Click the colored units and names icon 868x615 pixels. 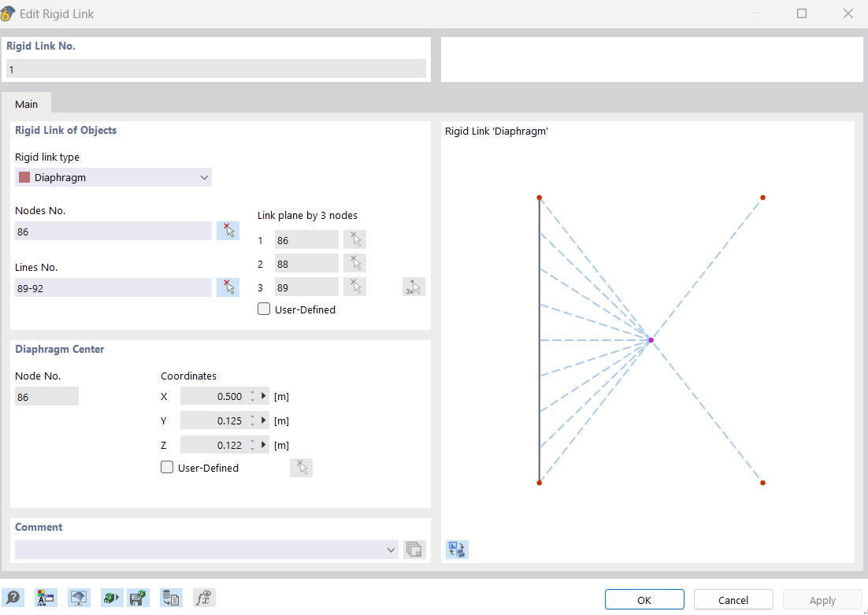point(44,598)
